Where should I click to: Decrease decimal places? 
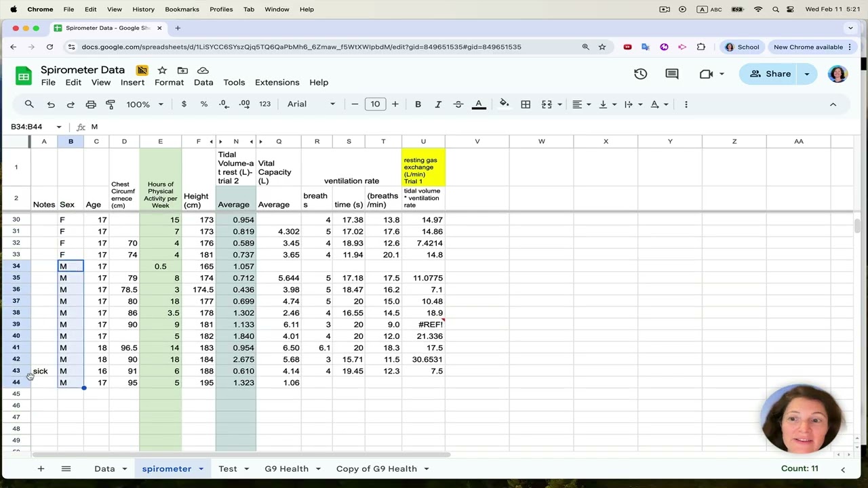click(224, 104)
